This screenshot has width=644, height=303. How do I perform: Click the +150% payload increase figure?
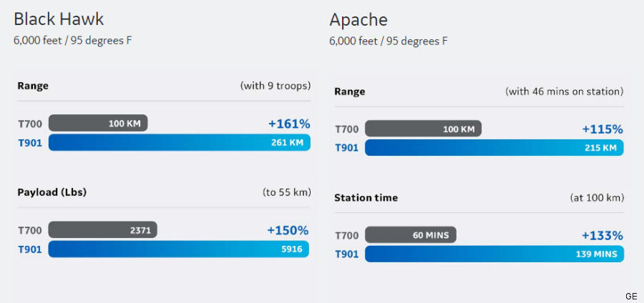288,230
